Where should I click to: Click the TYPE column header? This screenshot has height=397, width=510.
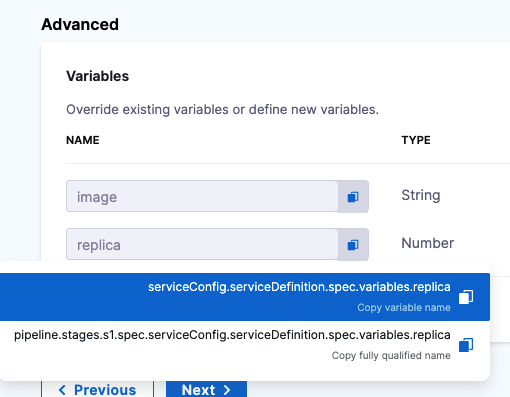click(416, 140)
